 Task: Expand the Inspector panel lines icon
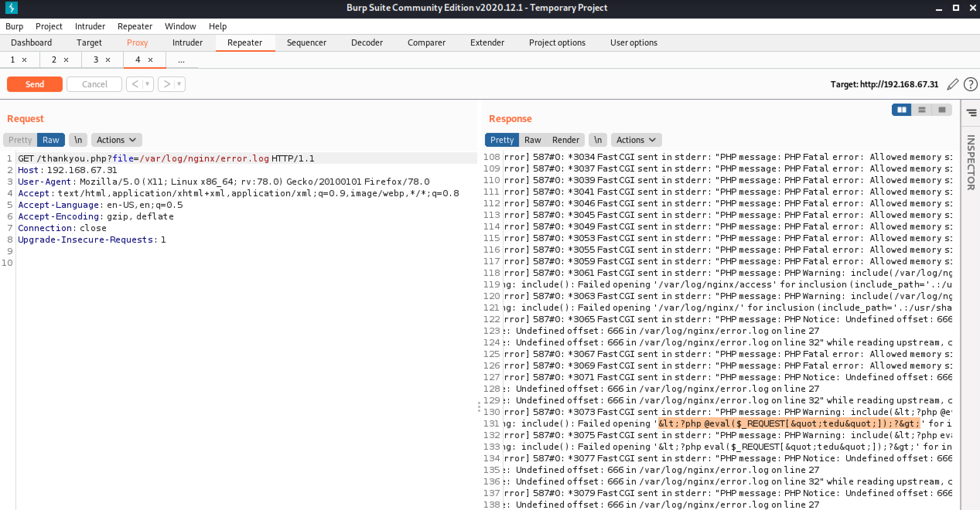971,112
